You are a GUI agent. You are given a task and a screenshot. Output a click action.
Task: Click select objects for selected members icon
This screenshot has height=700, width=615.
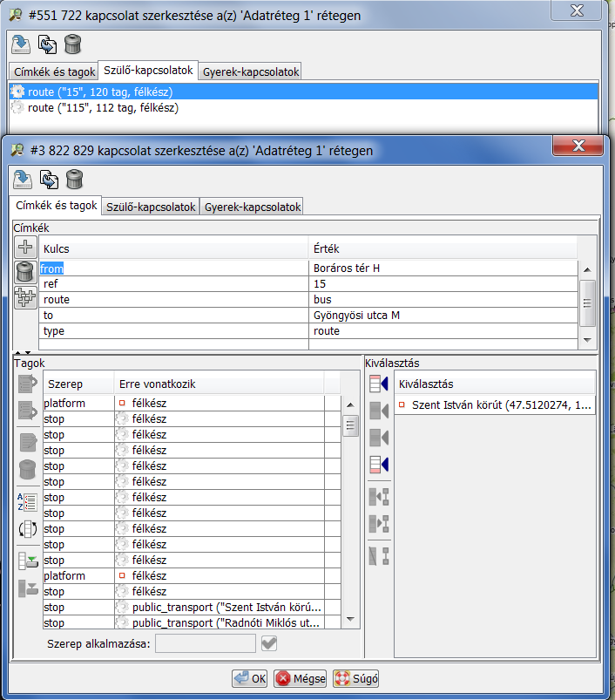(379, 524)
